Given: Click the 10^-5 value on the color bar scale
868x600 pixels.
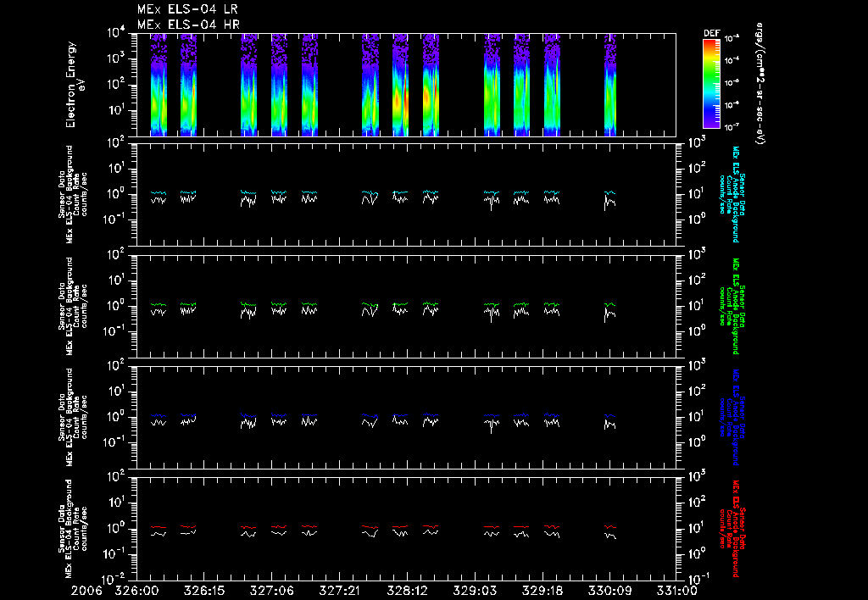Looking at the screenshot, I should 732,83.
